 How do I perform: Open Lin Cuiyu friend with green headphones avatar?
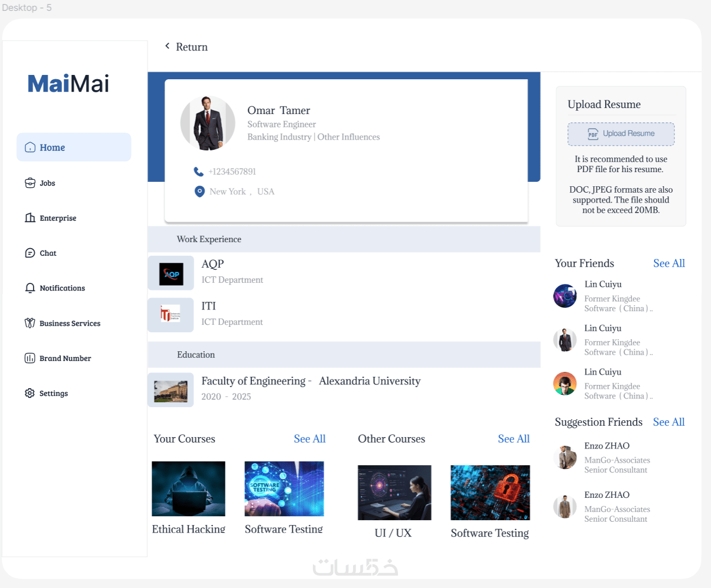(x=565, y=384)
